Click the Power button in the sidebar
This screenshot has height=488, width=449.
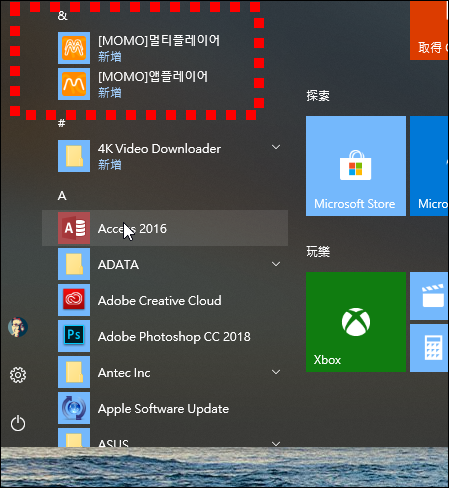(18, 423)
